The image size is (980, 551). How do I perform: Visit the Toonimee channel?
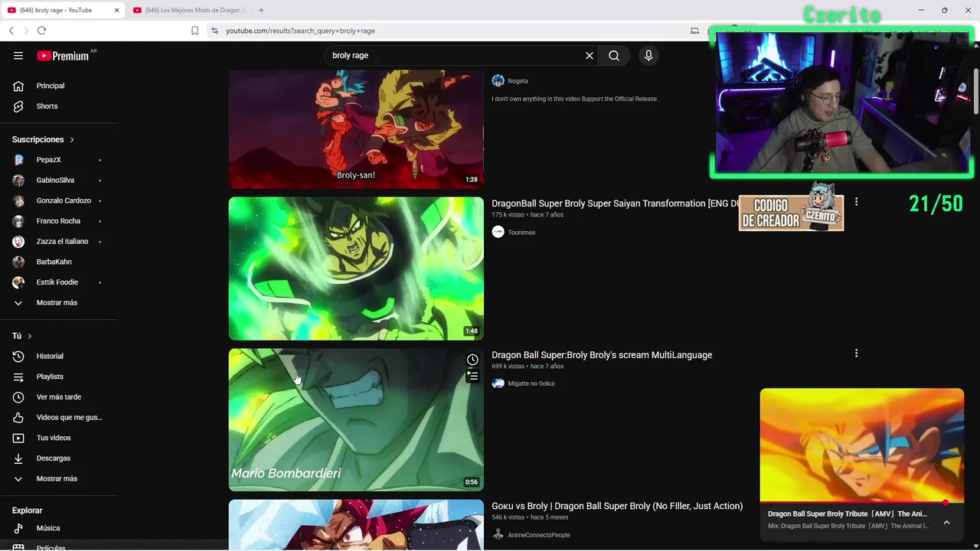(521, 233)
